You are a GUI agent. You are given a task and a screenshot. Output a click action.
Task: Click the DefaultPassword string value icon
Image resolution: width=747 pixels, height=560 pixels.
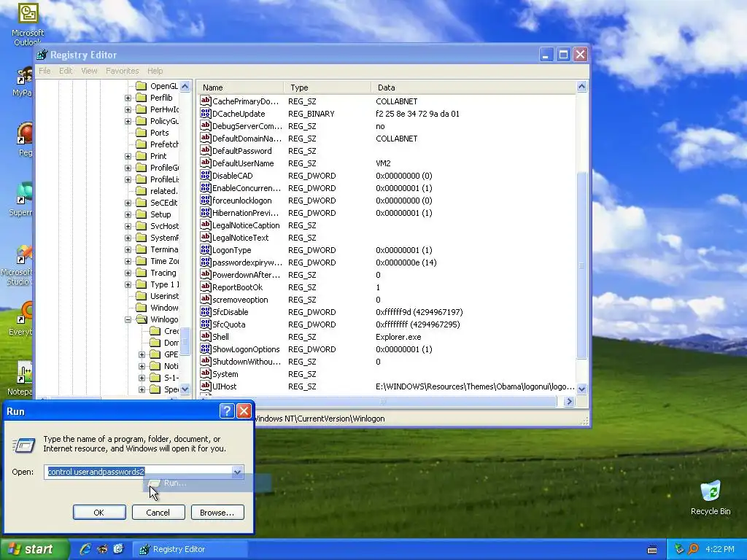pos(205,150)
